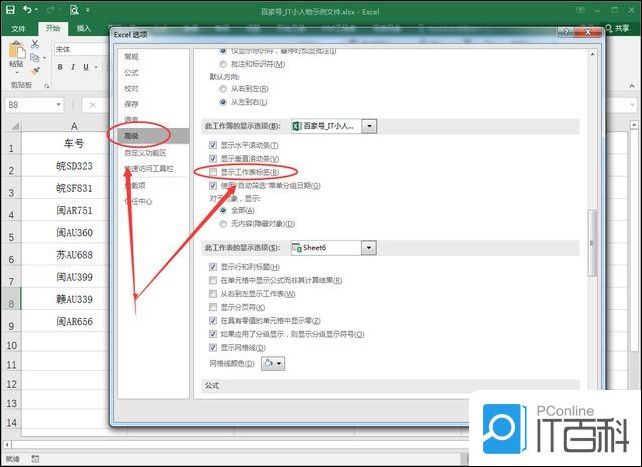The width and height of the screenshot is (642, 467).
Task: Enable show formulas in cells checkbox
Action: [x=213, y=280]
